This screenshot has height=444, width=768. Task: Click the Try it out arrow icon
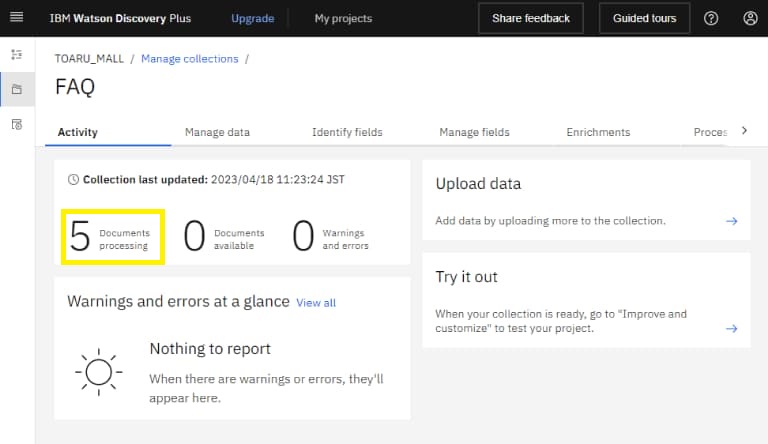click(731, 328)
